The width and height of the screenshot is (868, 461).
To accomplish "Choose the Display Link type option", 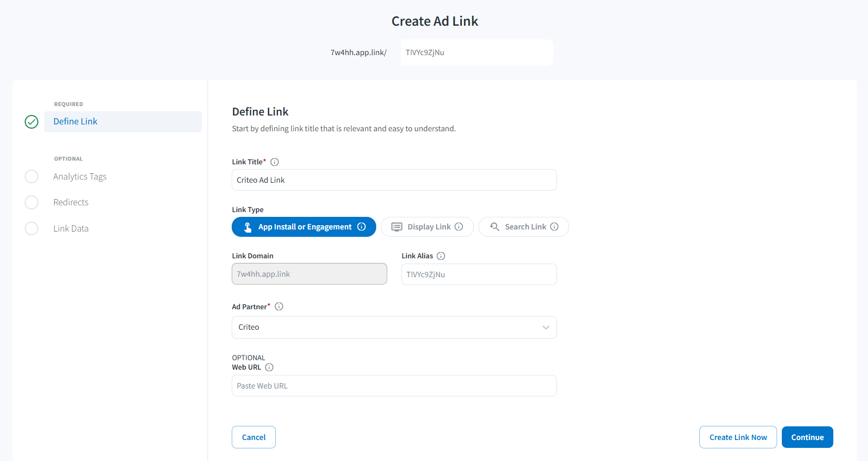I will click(427, 227).
